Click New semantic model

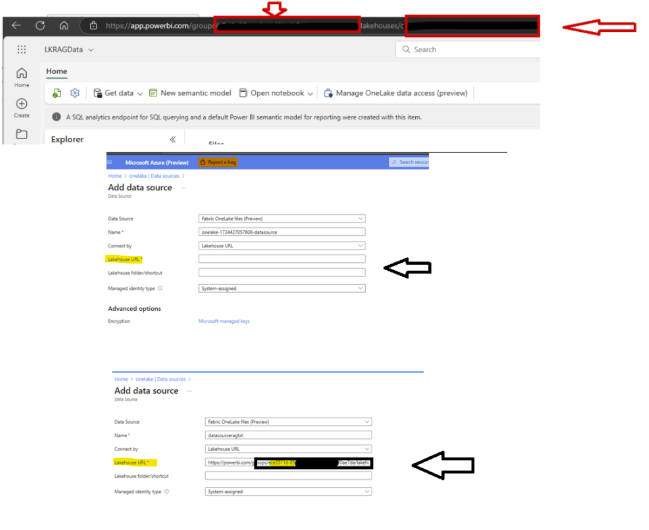coord(190,93)
